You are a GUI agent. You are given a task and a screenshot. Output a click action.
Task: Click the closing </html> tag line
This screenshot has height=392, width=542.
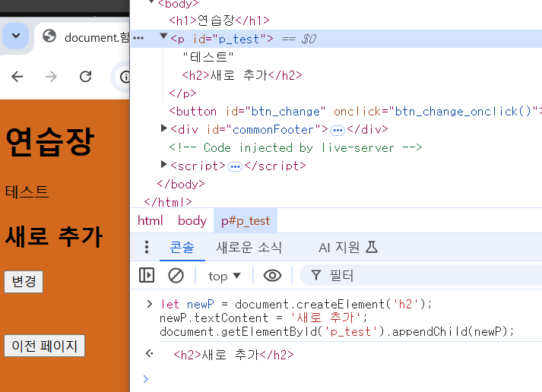pyautogui.click(x=168, y=202)
